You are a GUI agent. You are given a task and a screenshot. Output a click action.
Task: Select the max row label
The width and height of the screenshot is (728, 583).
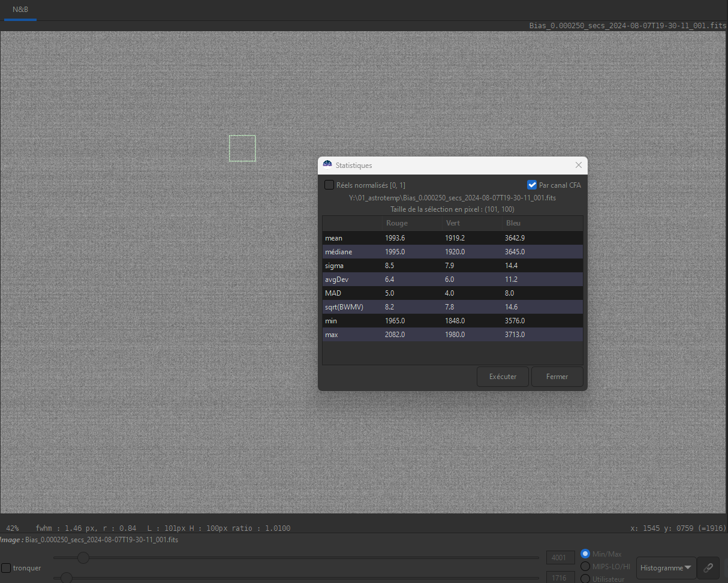(x=332, y=335)
